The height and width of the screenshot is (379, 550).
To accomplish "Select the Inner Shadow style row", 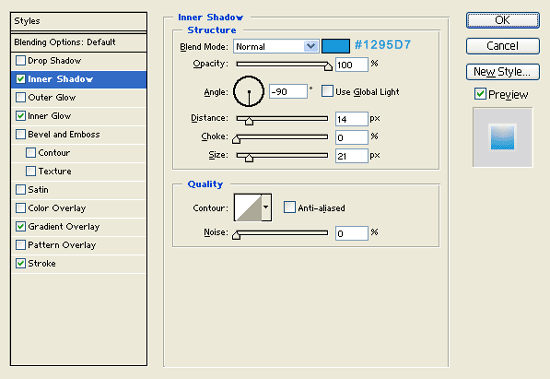I will pyautogui.click(x=79, y=79).
